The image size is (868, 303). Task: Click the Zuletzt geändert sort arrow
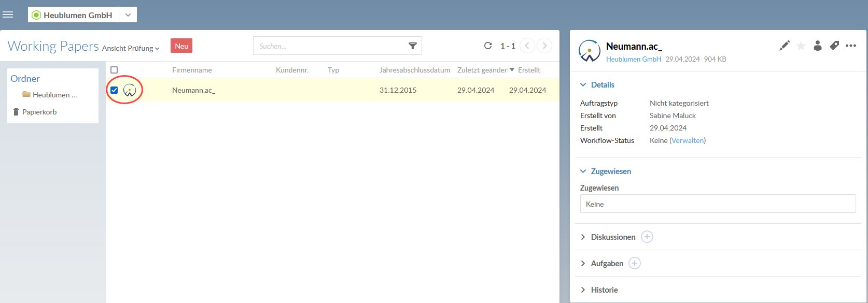click(512, 70)
